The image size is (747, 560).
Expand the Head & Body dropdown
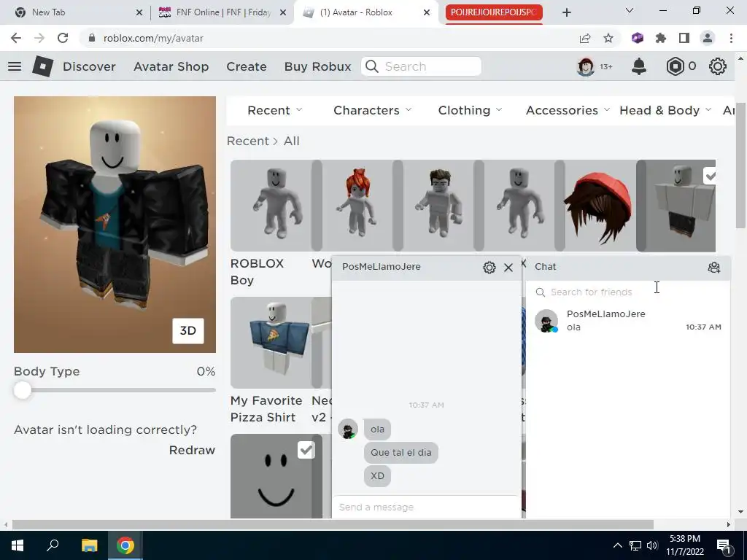pos(665,111)
